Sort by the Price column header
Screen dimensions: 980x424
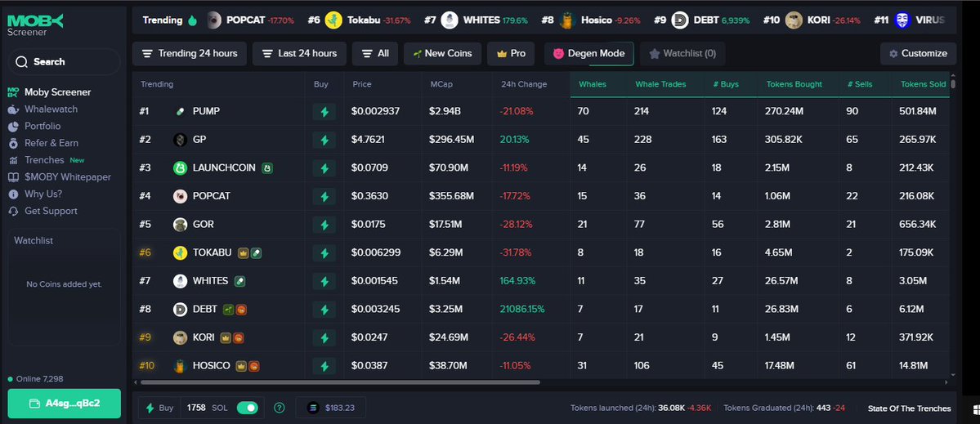point(362,84)
